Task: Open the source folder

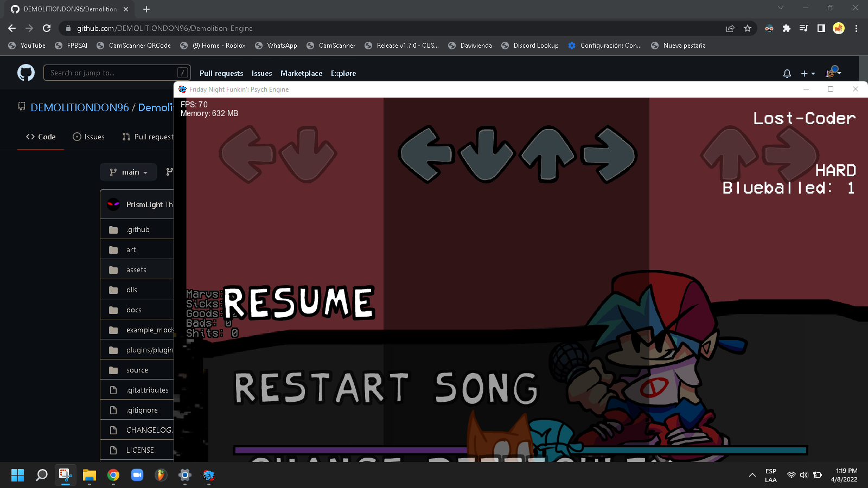Action: [x=137, y=370]
